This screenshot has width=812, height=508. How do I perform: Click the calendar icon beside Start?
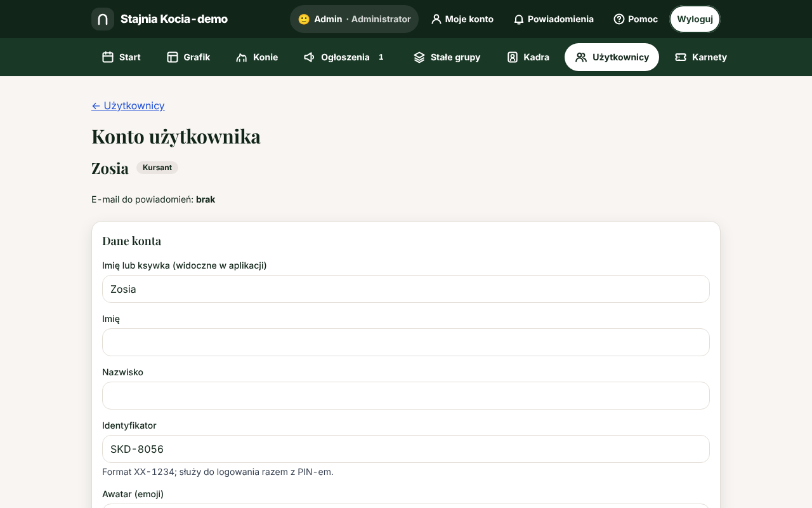click(x=108, y=57)
